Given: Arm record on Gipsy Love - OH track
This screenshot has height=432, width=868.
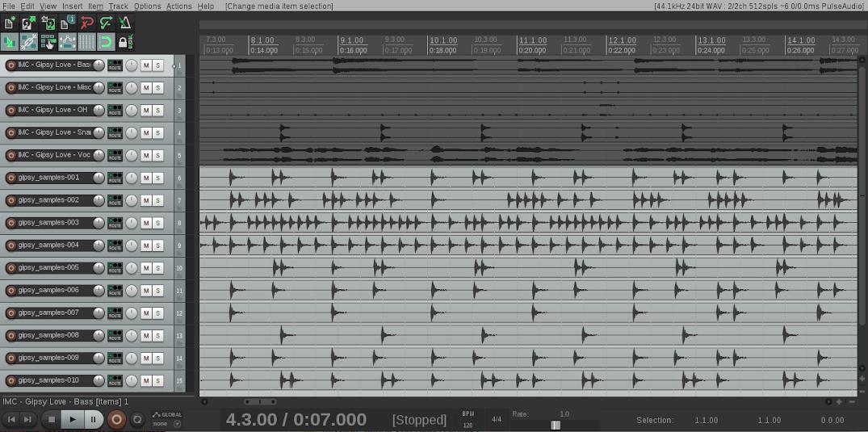Looking at the screenshot, I should (x=10, y=110).
